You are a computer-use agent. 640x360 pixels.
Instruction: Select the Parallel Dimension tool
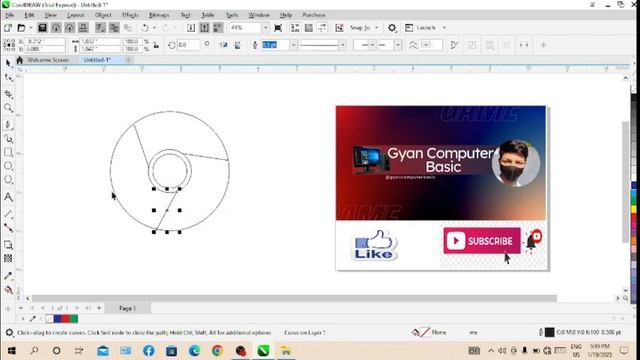(8, 214)
